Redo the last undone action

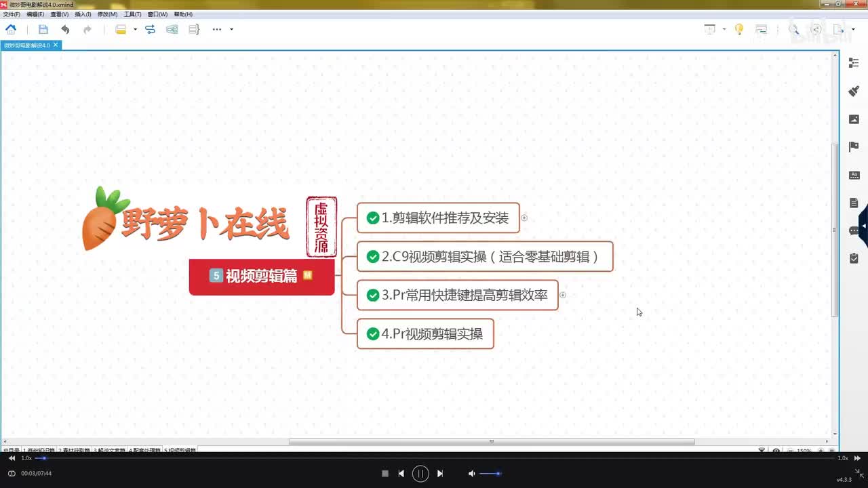pos(87,29)
